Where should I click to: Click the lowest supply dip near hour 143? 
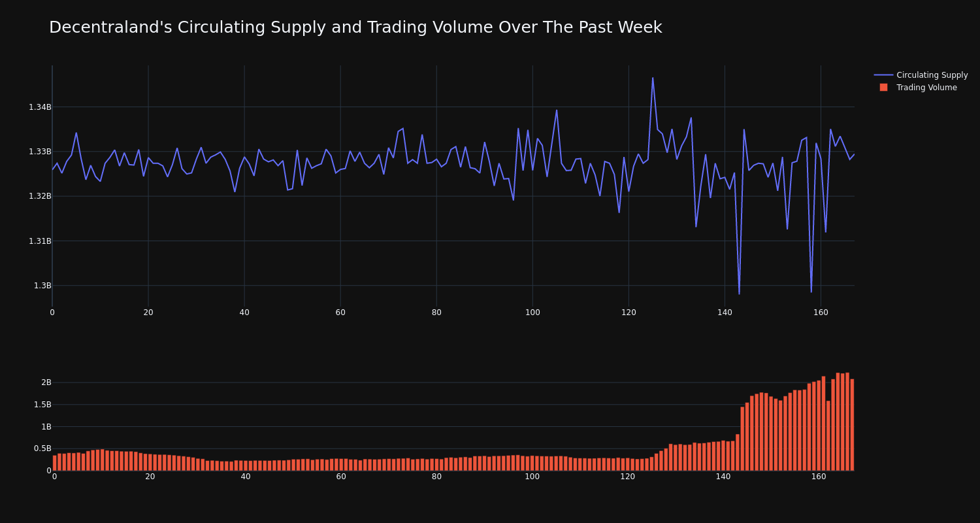pyautogui.click(x=739, y=294)
